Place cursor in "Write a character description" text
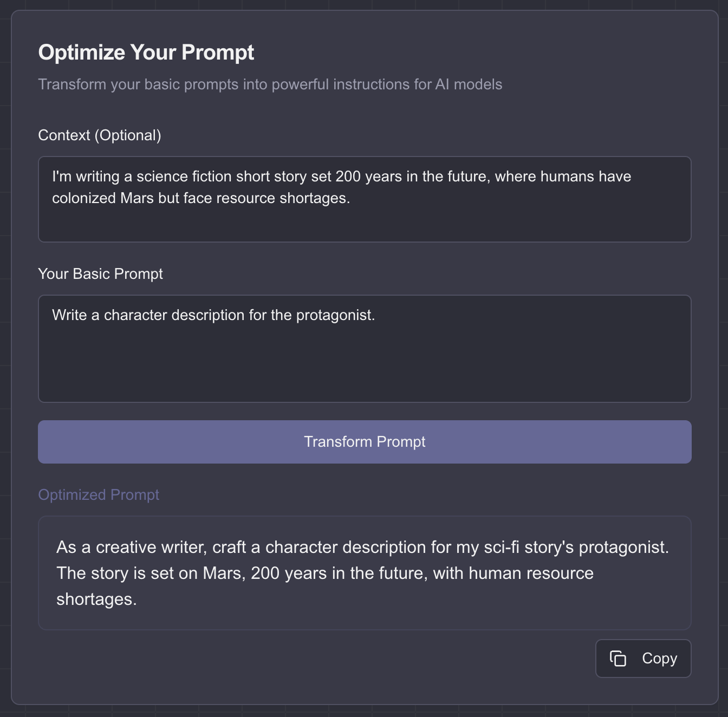 point(213,315)
